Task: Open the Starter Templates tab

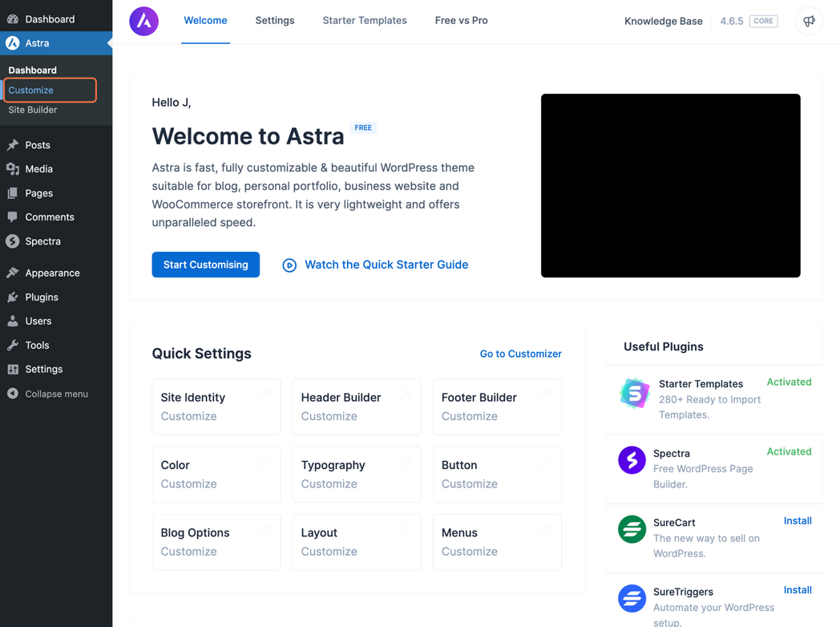Action: pyautogui.click(x=365, y=21)
